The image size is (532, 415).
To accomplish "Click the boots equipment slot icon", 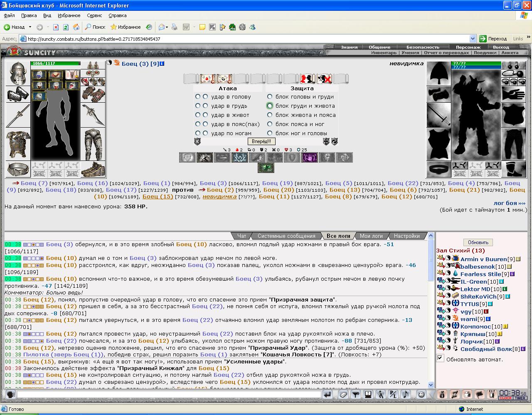I will point(93,169).
